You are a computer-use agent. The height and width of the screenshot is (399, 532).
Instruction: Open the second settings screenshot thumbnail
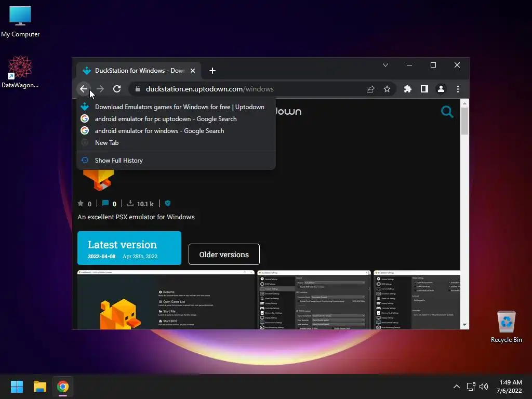point(314,300)
